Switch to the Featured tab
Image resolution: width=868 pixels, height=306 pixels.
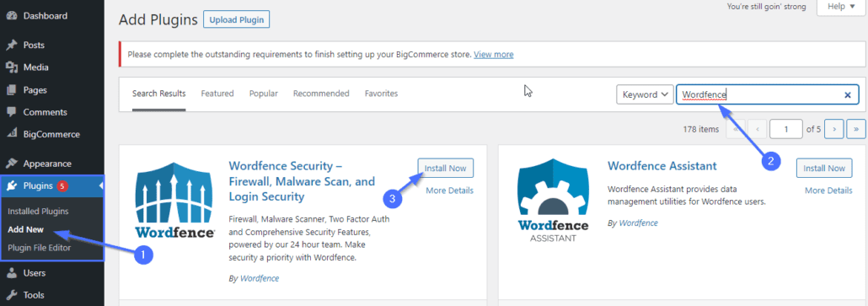coord(217,94)
